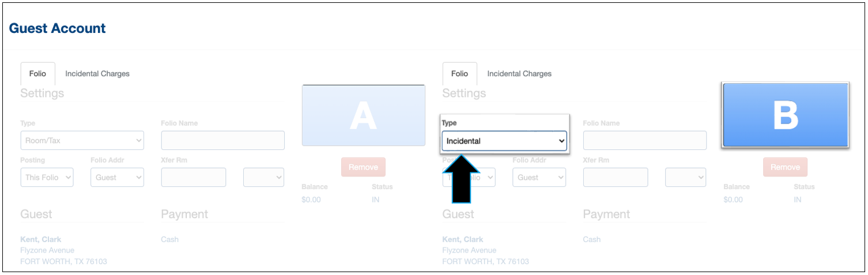Select the bright blue B folio tile
The width and height of the screenshot is (868, 275).
point(785,115)
